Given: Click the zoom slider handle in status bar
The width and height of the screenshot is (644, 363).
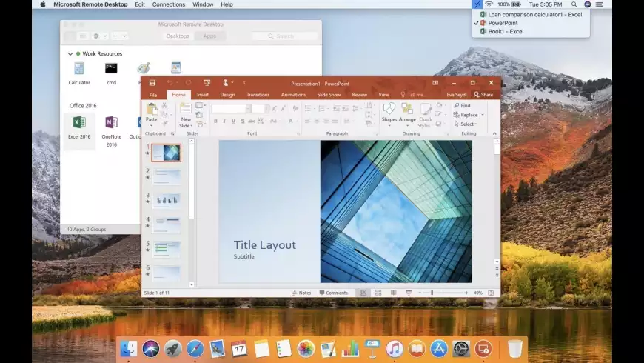Looking at the screenshot, I should point(432,293).
